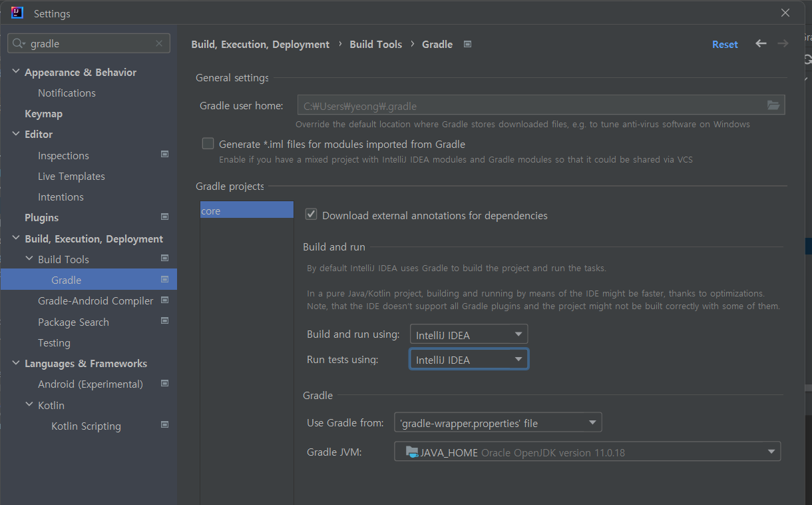This screenshot has height=505, width=812.
Task: Open Gradle-Android Compiler settings
Action: pyautogui.click(x=95, y=301)
